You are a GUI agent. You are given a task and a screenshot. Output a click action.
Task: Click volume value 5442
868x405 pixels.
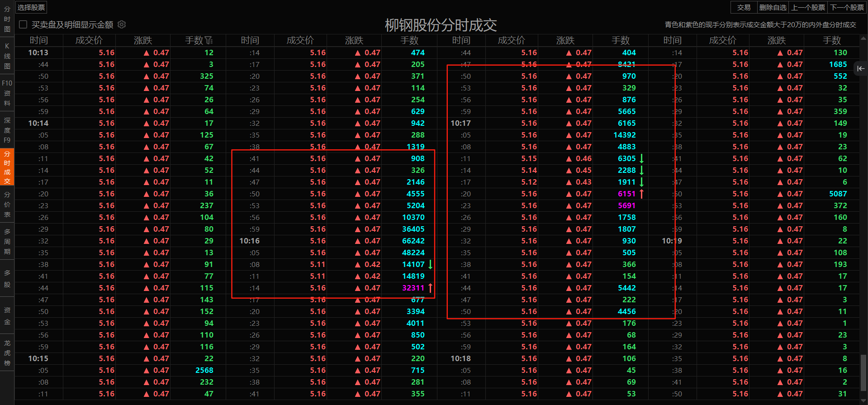626,288
